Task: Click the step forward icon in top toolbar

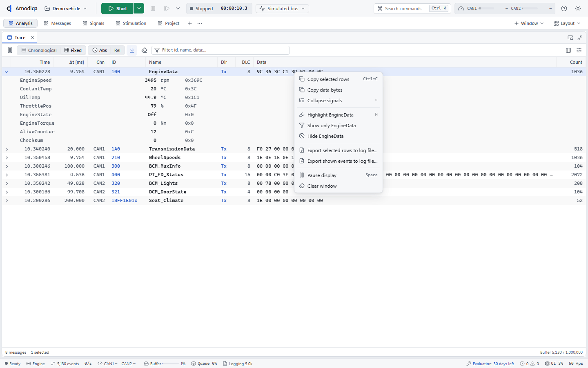Action: click(167, 9)
